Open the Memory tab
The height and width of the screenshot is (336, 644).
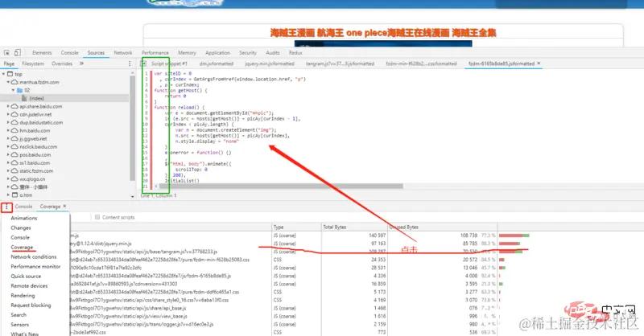click(x=187, y=53)
